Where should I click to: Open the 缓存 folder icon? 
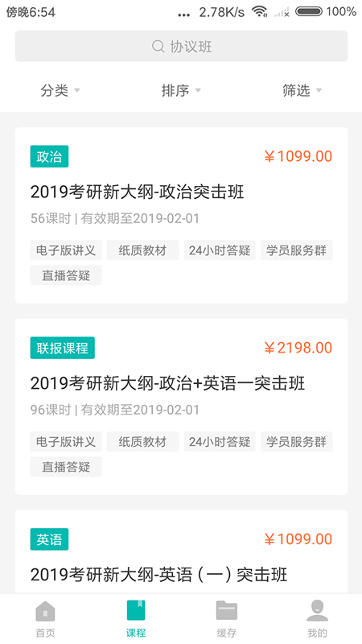coord(227,610)
